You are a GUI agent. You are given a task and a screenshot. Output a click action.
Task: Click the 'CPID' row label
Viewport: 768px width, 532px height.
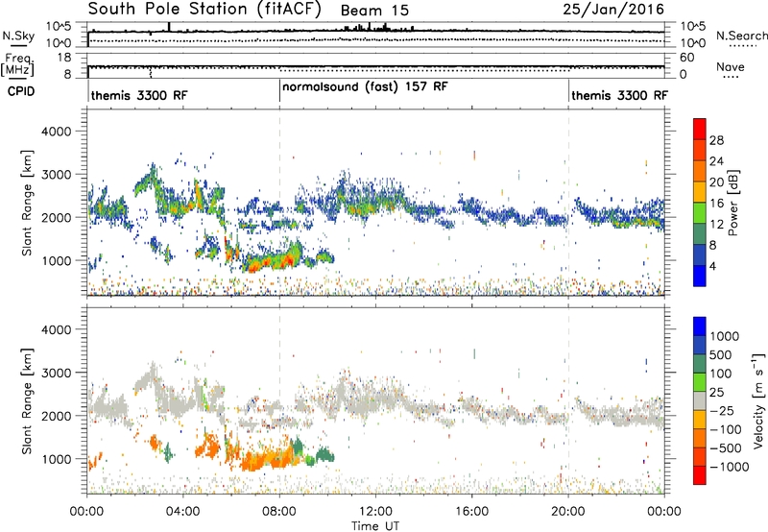21,91
